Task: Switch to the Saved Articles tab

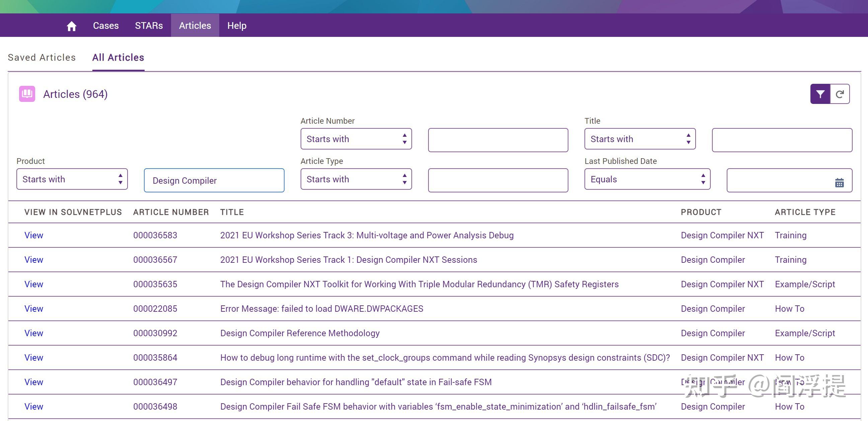Action: [42, 58]
